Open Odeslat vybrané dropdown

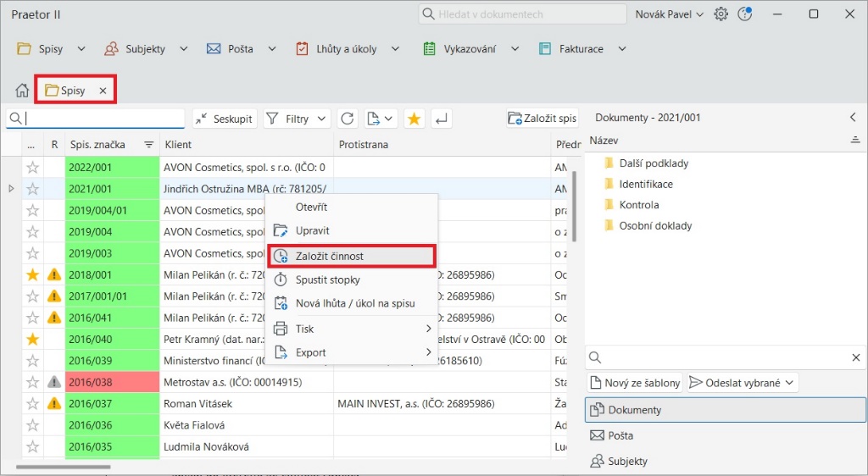tap(743, 383)
